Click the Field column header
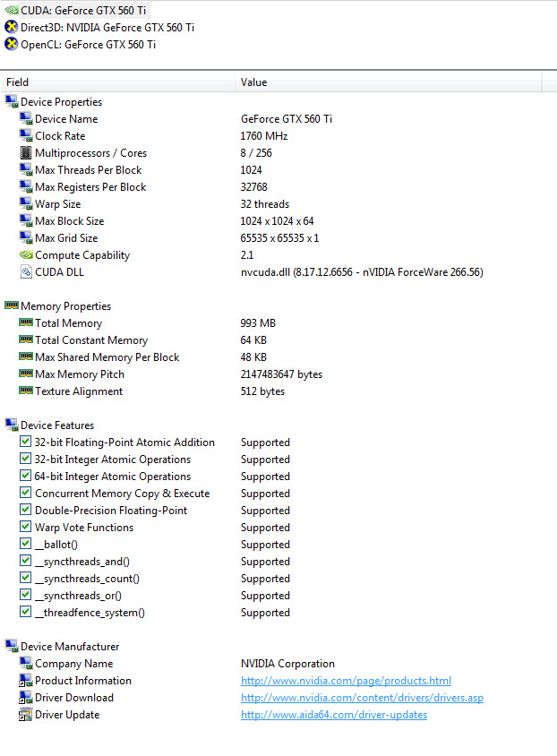557x756 pixels. coord(118,82)
